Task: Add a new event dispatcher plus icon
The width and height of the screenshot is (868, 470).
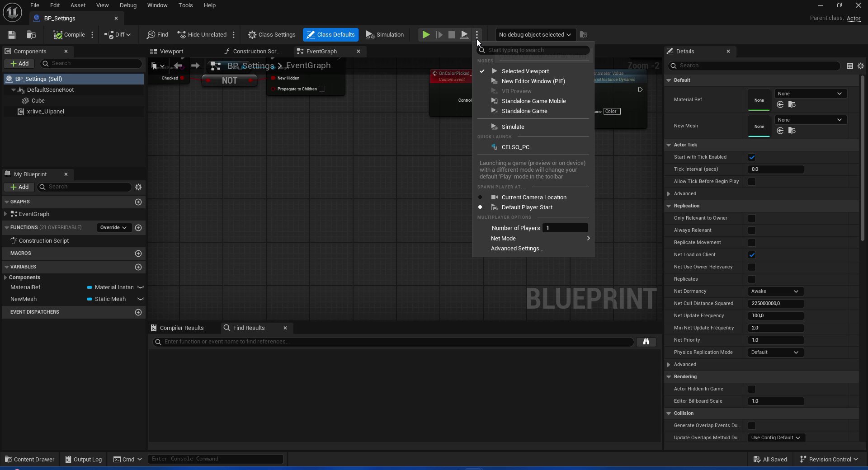Action: click(x=138, y=312)
